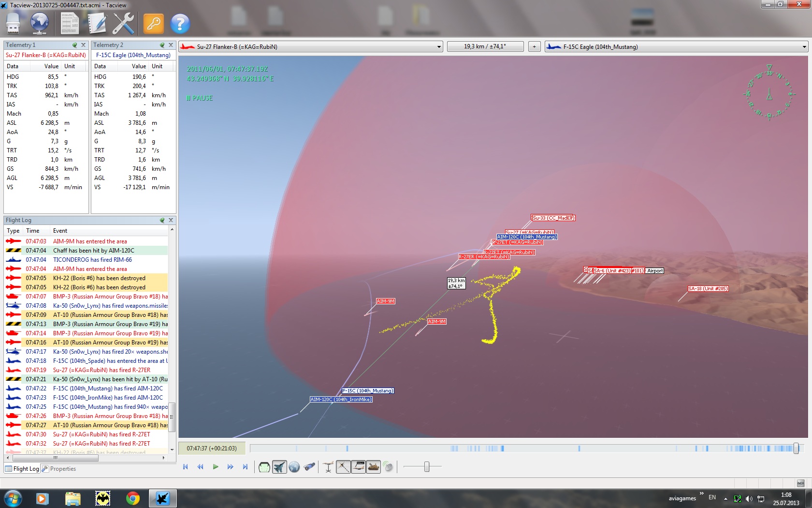Viewport: 812px width, 508px height.
Task: Open the wrench and screwdriver options
Action: point(123,23)
